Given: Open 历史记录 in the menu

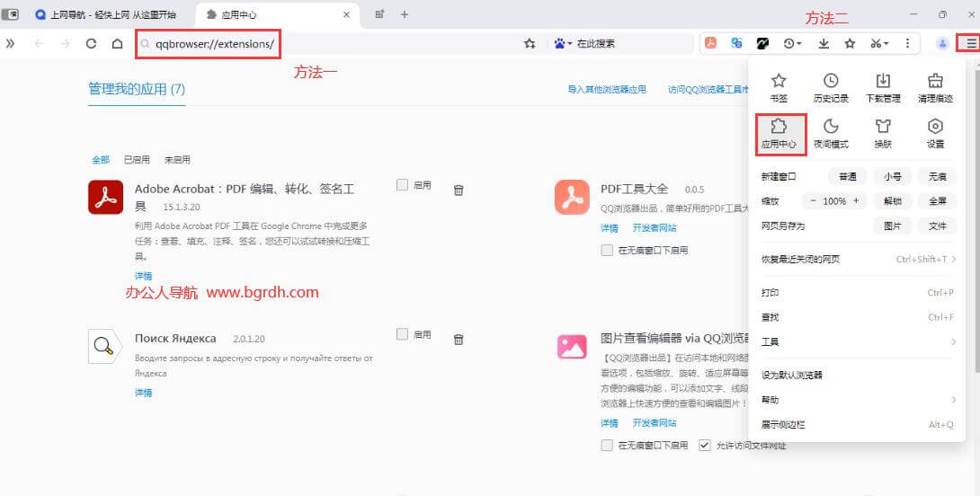Looking at the screenshot, I should tap(831, 88).
